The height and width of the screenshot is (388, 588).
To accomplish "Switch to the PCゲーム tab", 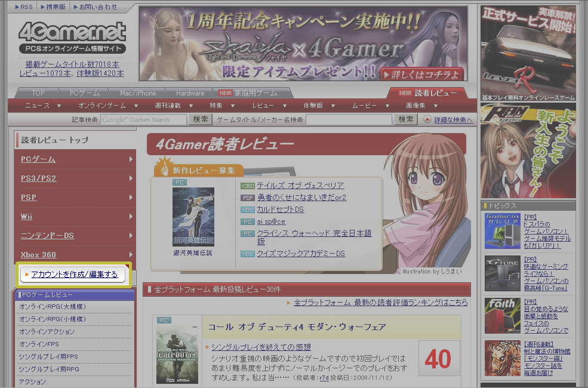I will 85,93.
